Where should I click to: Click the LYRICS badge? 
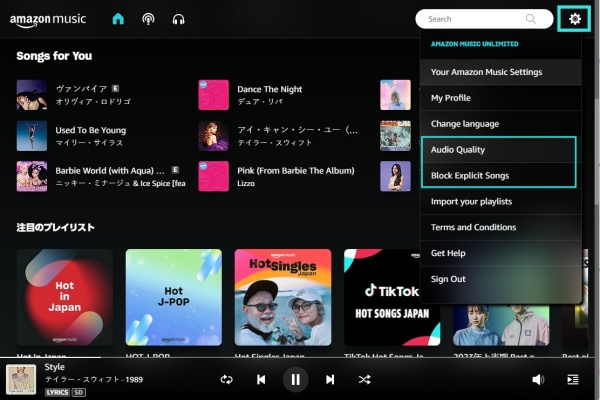(x=57, y=392)
